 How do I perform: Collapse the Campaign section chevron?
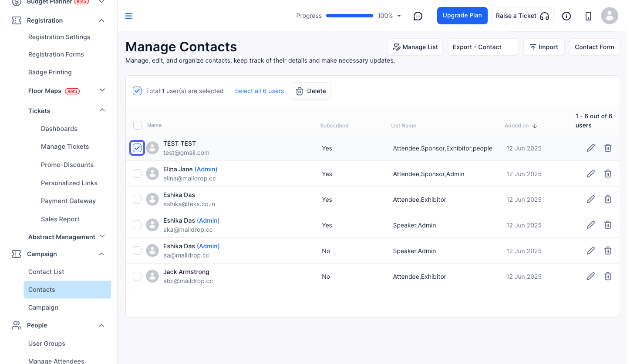[x=101, y=254]
